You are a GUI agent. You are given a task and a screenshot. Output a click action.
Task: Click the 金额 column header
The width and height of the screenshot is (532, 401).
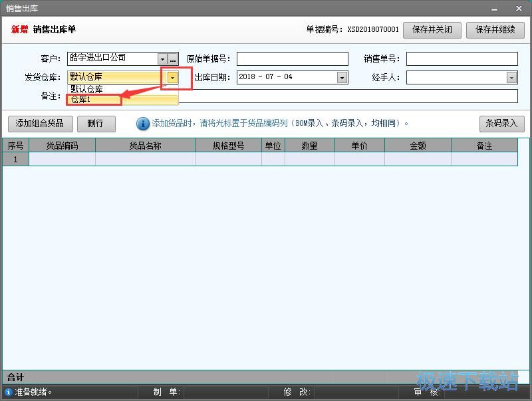tap(418, 146)
